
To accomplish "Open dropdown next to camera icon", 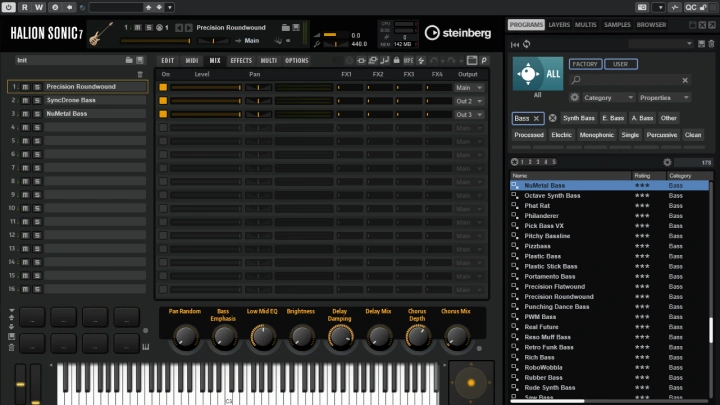I will click(660, 7).
